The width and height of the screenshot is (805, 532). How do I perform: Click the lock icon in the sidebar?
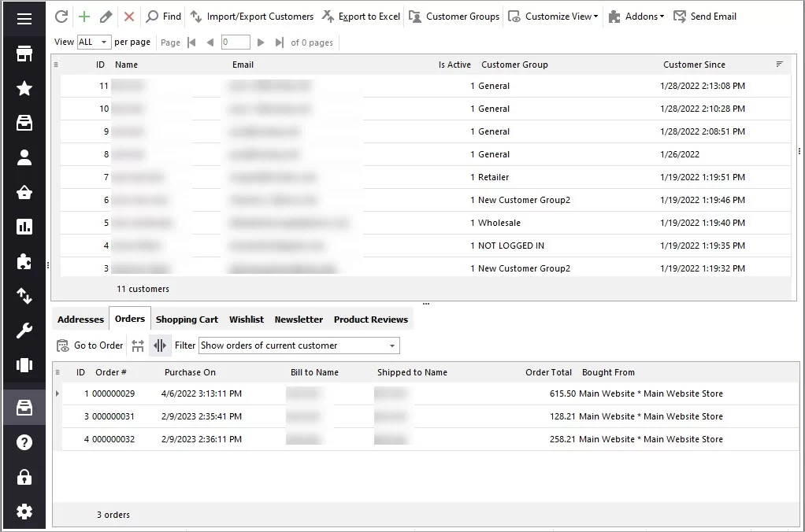click(24, 477)
